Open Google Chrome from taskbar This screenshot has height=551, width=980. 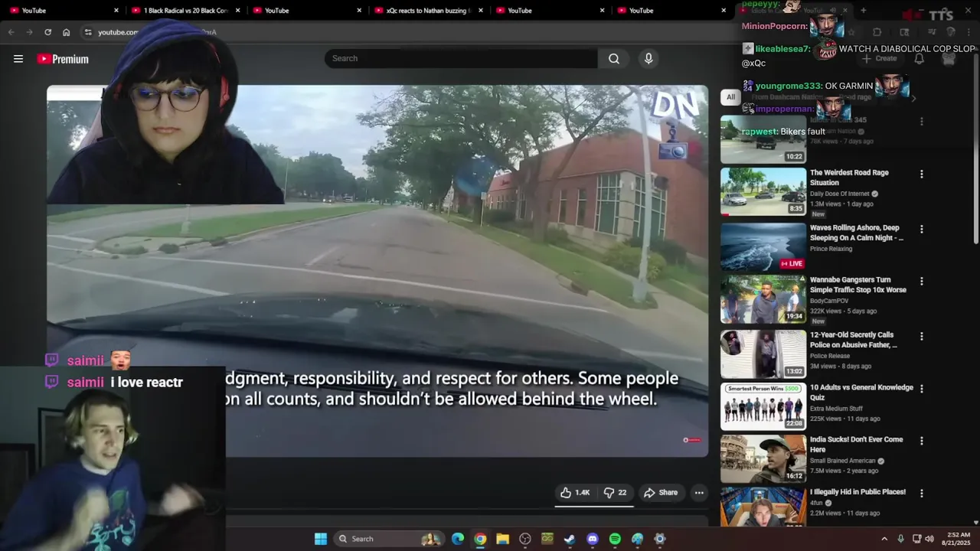(x=480, y=539)
